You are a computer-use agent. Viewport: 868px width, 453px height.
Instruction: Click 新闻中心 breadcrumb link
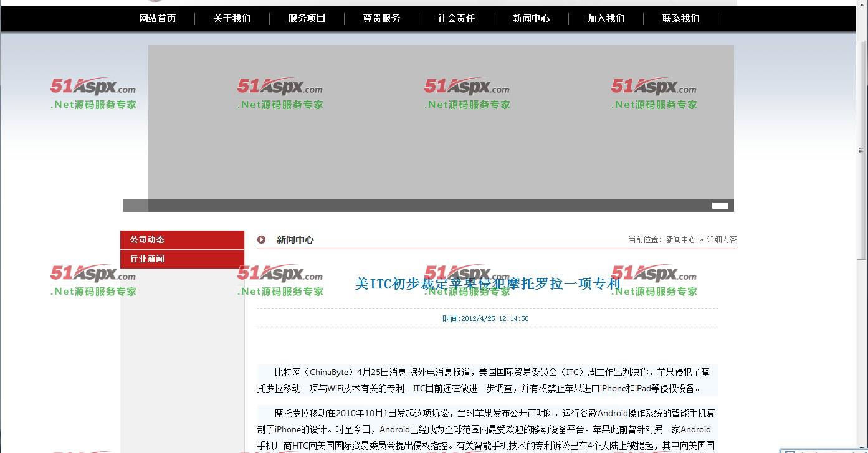click(680, 239)
